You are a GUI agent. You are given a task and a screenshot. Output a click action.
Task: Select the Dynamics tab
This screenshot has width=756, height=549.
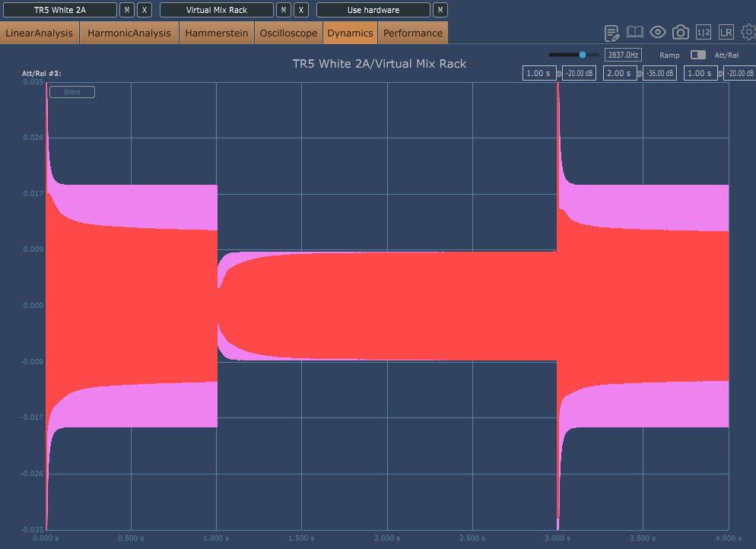(x=350, y=33)
